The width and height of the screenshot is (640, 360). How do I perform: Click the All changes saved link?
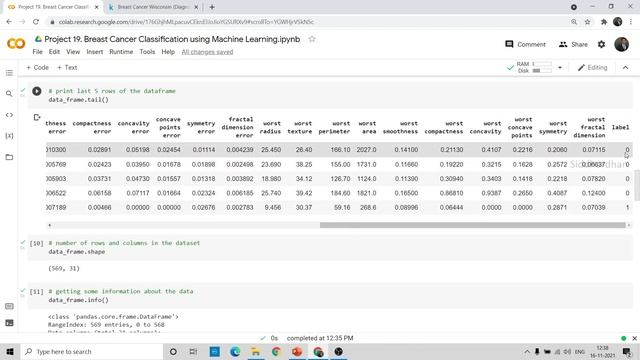click(207, 52)
